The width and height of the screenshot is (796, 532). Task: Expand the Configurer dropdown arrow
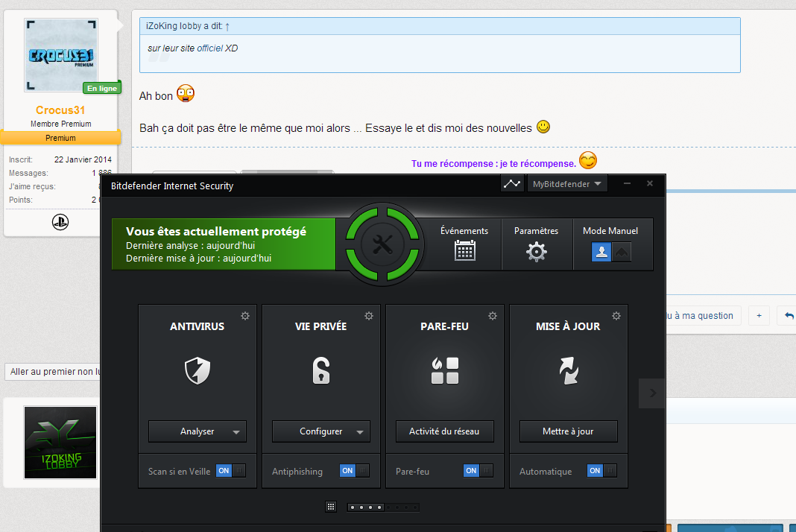tap(360, 432)
